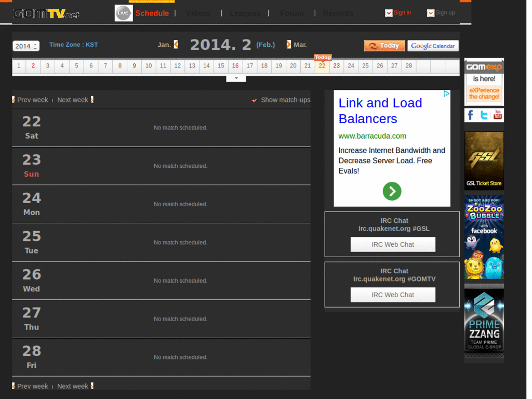532x399 pixels.
Task: Open IRC Web Chat for #GOMTV
Action: [393, 295]
